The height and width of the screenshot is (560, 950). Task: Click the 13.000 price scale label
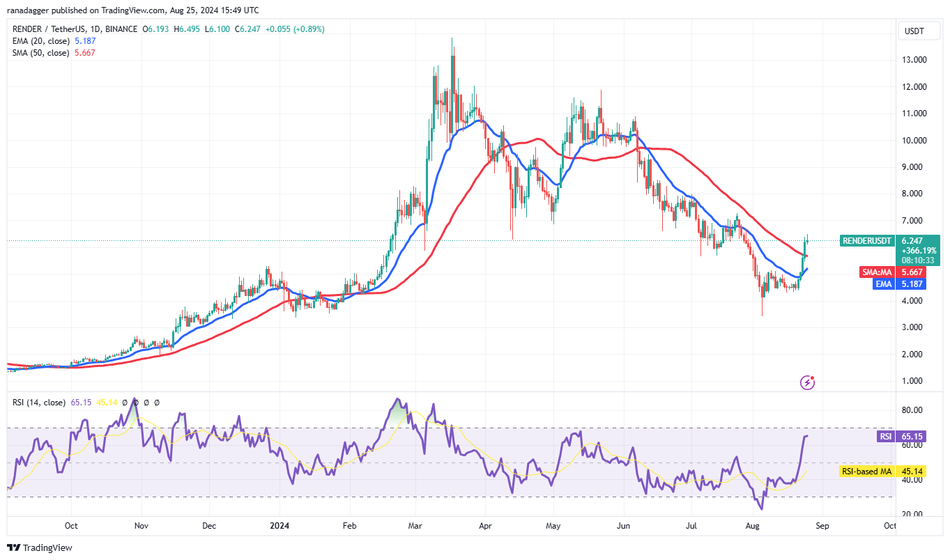914,60
